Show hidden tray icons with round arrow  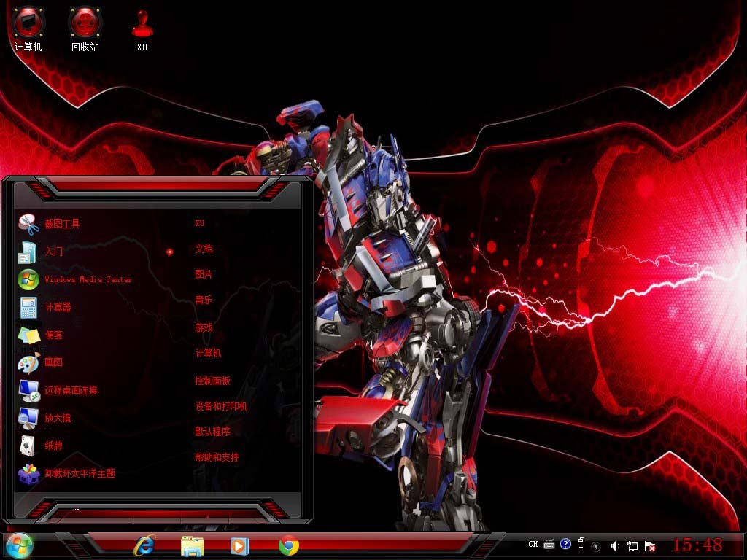(x=597, y=545)
